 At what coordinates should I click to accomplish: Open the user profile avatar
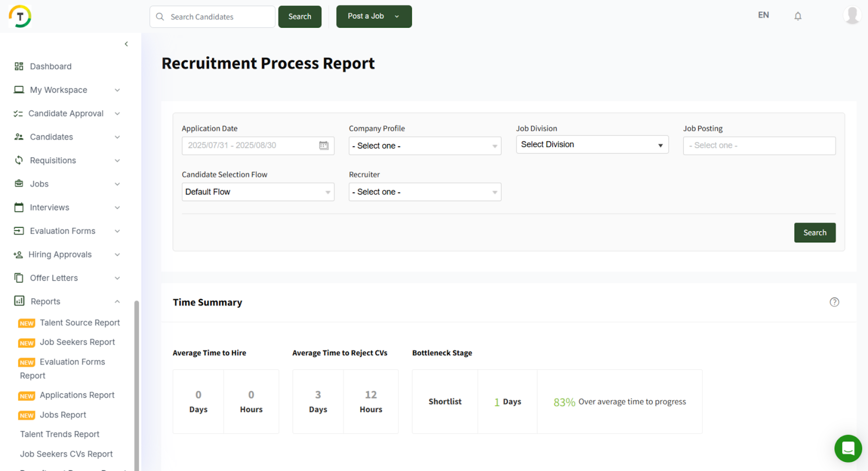(x=852, y=15)
